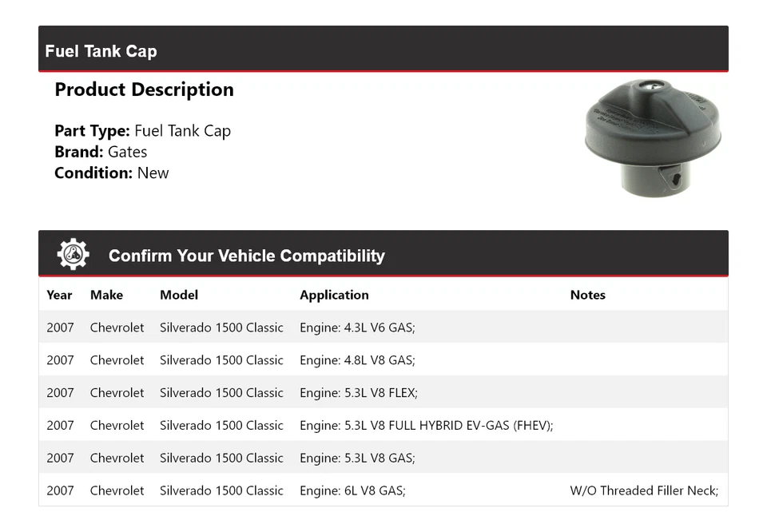767x532 pixels.
Task: Select the 4.8L V8 GAS engine row
Action: pyautogui.click(x=357, y=360)
